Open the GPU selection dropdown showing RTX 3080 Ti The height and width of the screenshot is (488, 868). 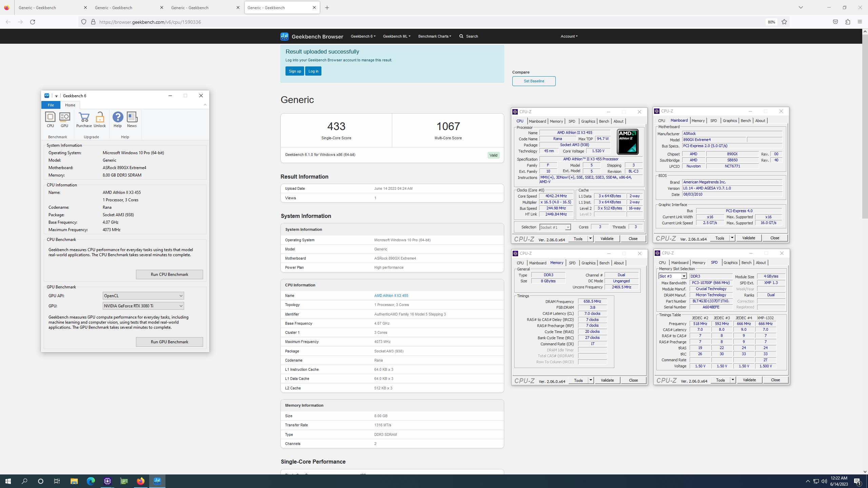(x=143, y=306)
